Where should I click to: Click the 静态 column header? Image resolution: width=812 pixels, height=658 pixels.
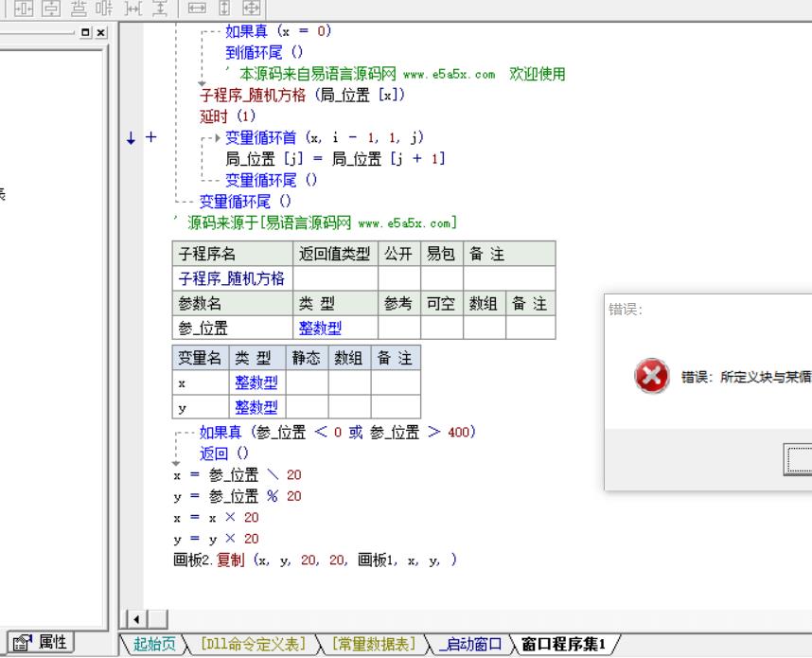click(x=307, y=358)
